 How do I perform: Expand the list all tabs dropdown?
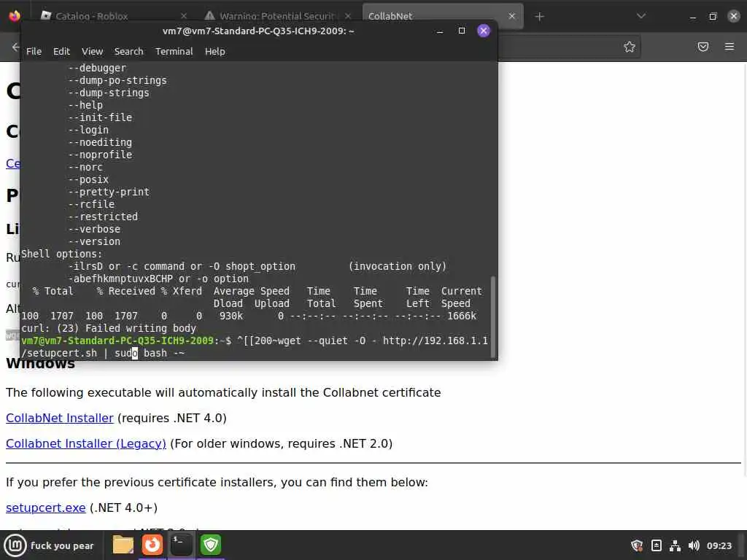pyautogui.click(x=641, y=16)
